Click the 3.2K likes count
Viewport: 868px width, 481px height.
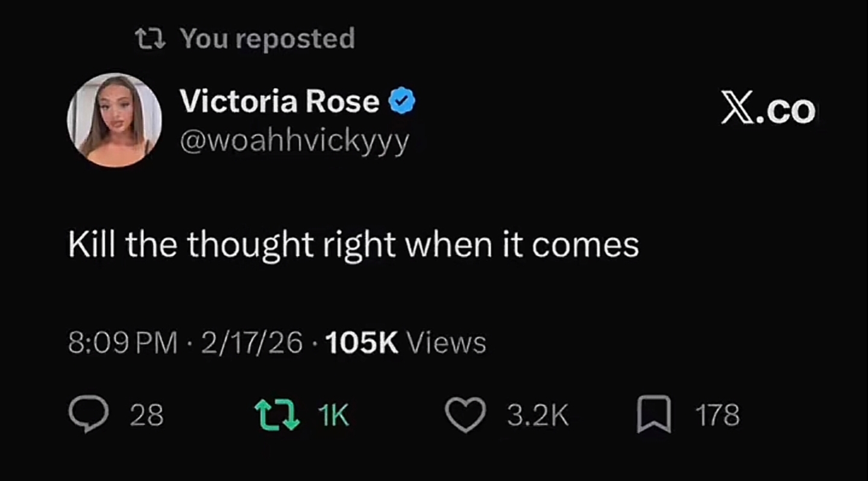[538, 415]
